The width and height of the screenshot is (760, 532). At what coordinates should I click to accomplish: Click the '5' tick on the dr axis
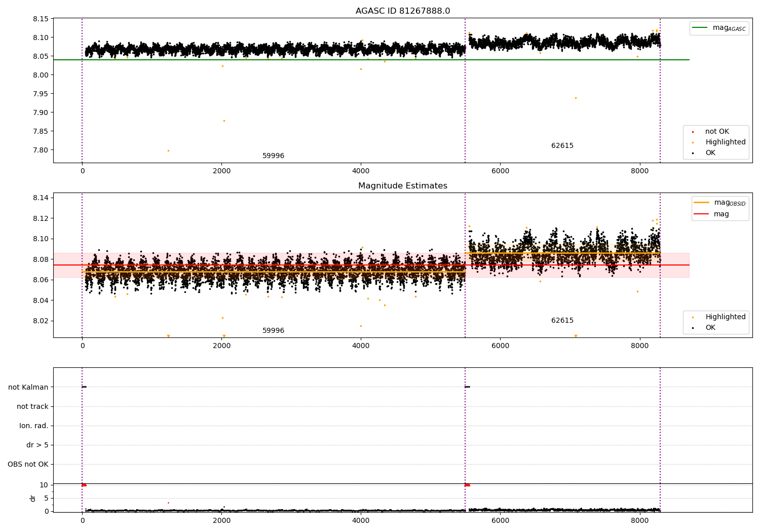pos(47,498)
